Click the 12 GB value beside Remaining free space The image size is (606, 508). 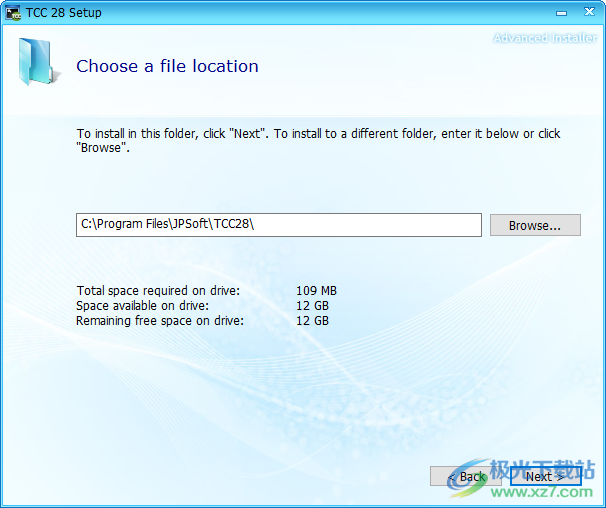(x=312, y=321)
